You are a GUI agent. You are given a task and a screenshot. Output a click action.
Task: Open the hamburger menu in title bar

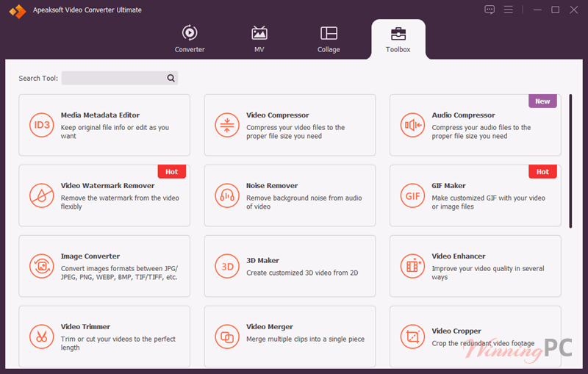(508, 10)
